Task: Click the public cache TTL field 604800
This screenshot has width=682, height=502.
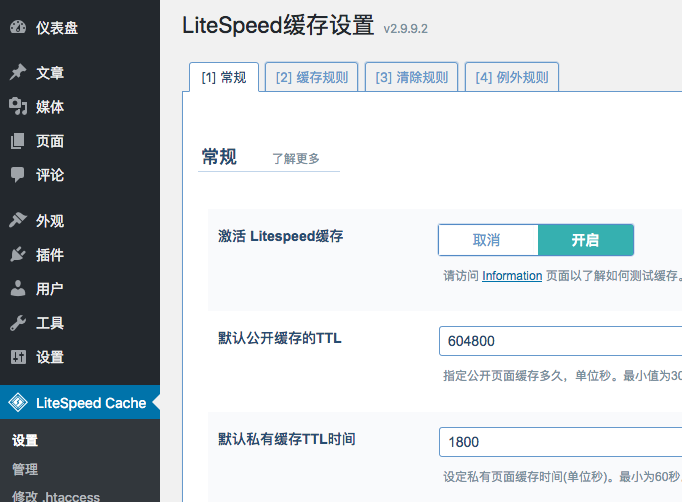Action: pos(560,341)
